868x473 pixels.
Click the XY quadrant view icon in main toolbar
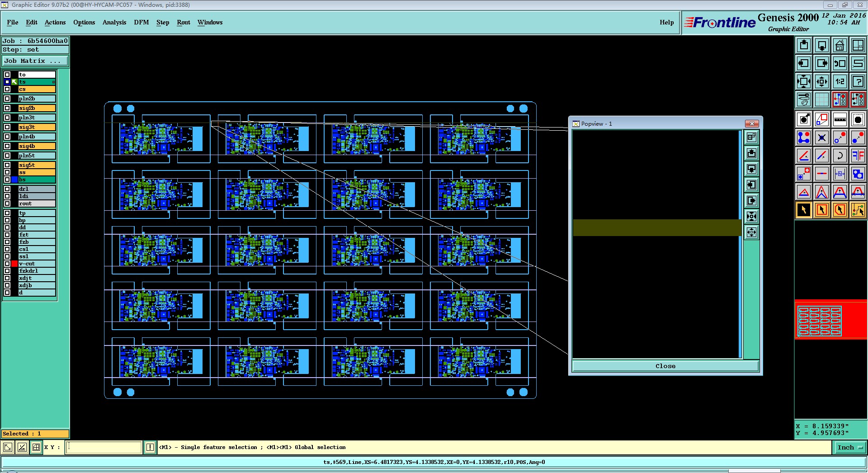pos(858,45)
